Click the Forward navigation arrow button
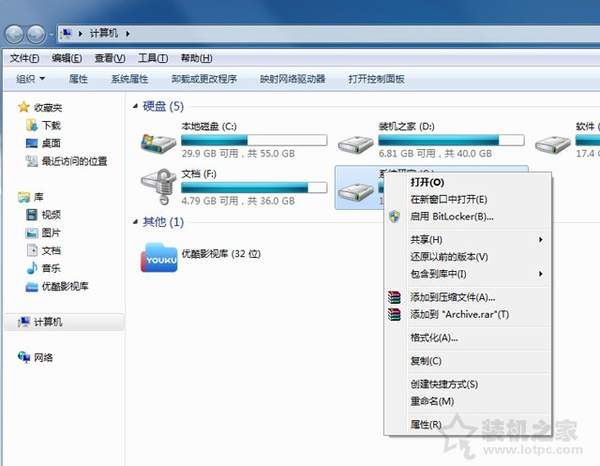The width and height of the screenshot is (600, 466). 36,34
